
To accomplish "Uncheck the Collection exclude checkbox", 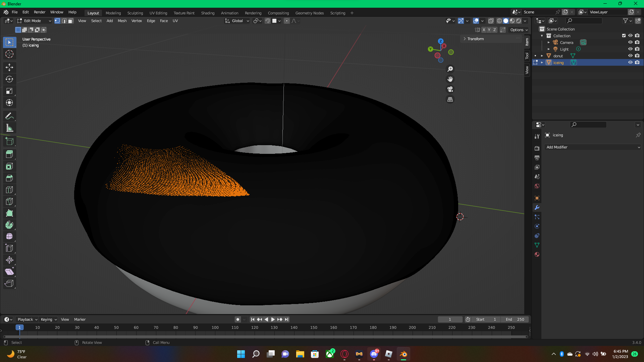I will (624, 36).
